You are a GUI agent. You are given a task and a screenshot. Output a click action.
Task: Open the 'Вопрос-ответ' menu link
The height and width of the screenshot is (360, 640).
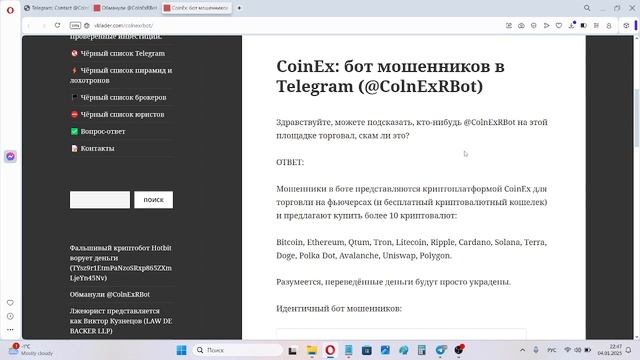[98, 131]
